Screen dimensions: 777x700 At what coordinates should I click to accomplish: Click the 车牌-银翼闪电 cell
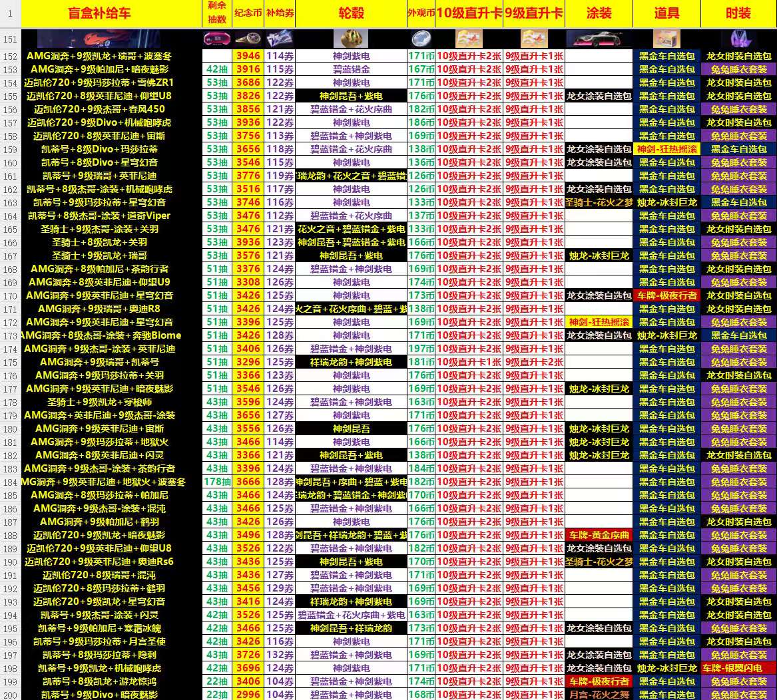coord(738,668)
